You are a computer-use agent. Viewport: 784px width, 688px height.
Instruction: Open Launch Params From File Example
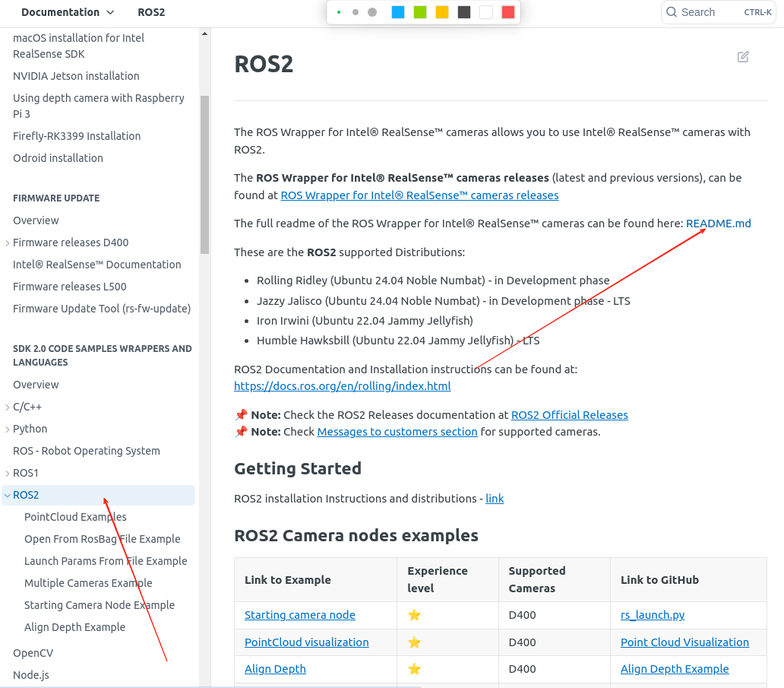106,561
